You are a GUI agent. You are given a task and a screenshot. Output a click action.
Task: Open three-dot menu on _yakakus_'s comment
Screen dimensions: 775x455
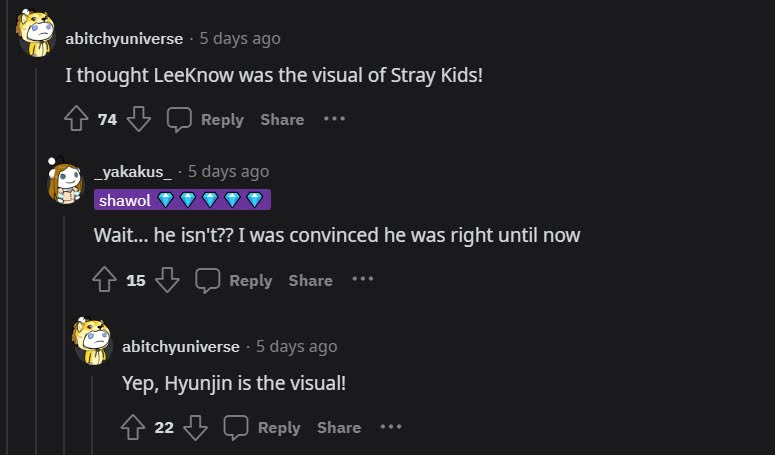(x=362, y=280)
